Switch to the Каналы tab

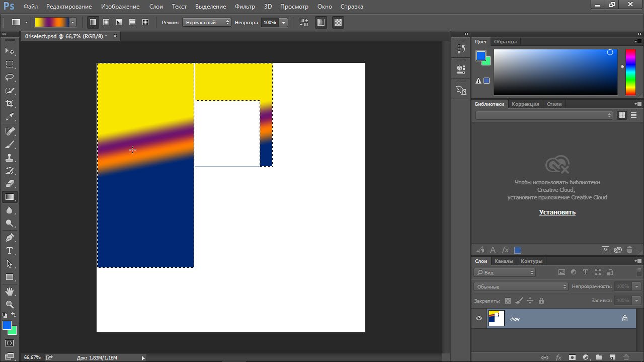(x=504, y=261)
